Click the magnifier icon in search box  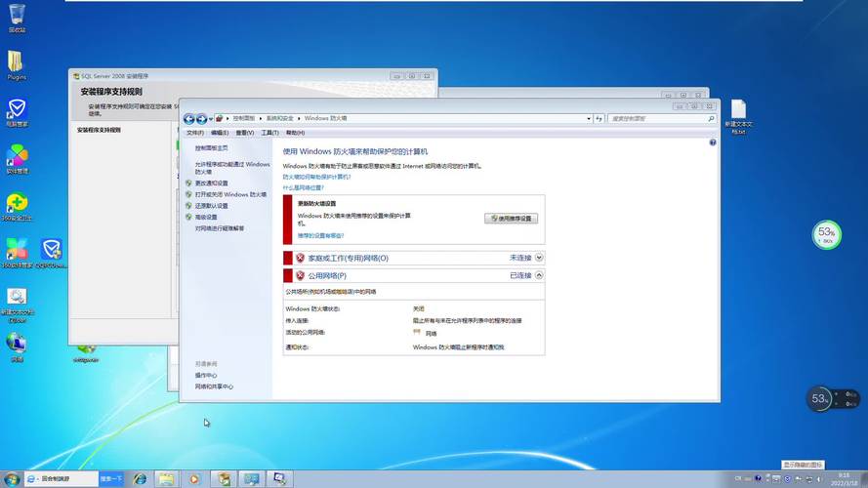tap(711, 118)
